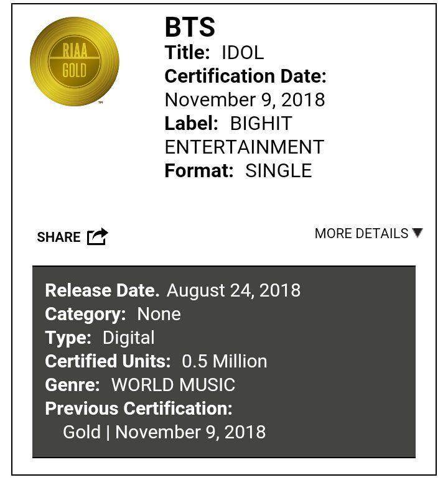The height and width of the screenshot is (480, 448).
Task: Click the GOLD text on the record badge
Action: (75, 70)
